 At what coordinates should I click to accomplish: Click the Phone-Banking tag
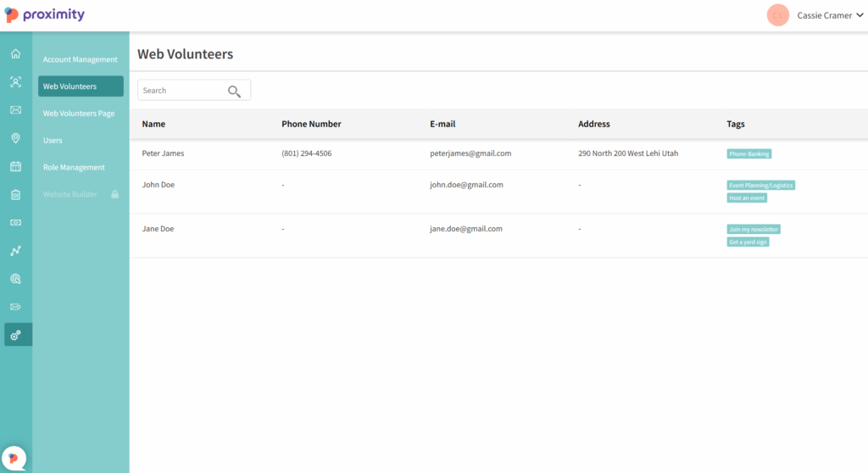(x=748, y=154)
